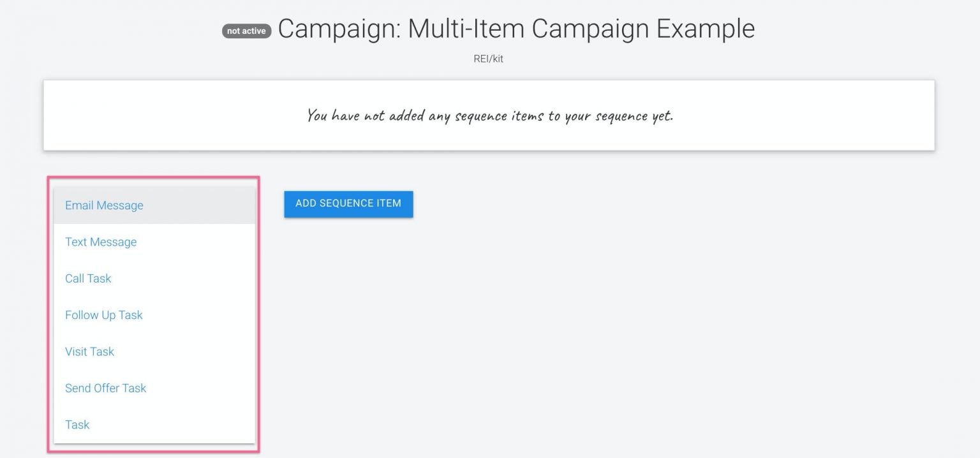Select Follow Up Task option
The width and height of the screenshot is (980, 458).
(x=103, y=314)
